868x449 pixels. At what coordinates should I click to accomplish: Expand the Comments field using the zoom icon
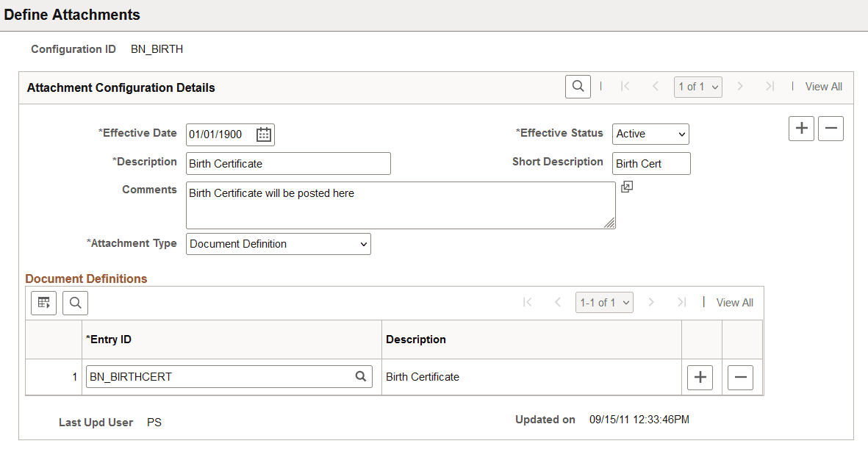click(x=627, y=187)
